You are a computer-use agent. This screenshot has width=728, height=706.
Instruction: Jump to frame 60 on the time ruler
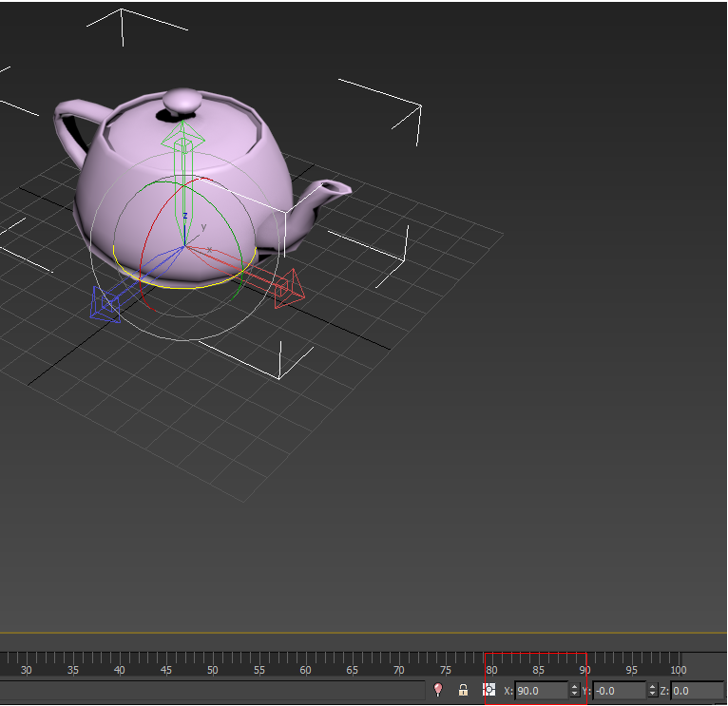pyautogui.click(x=305, y=670)
